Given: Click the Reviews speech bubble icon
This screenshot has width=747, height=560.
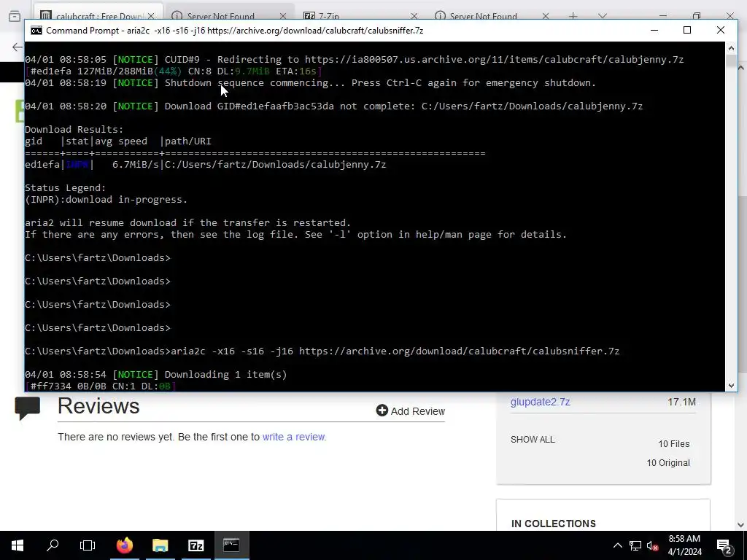Looking at the screenshot, I should tap(28, 408).
